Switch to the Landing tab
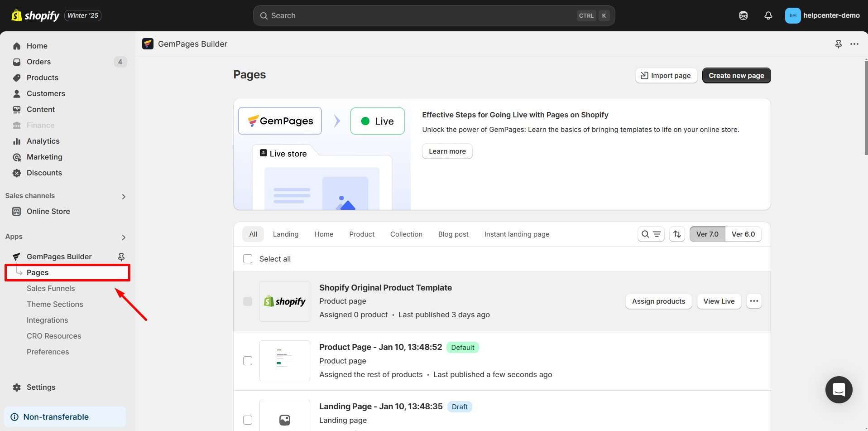868x431 pixels. point(285,234)
